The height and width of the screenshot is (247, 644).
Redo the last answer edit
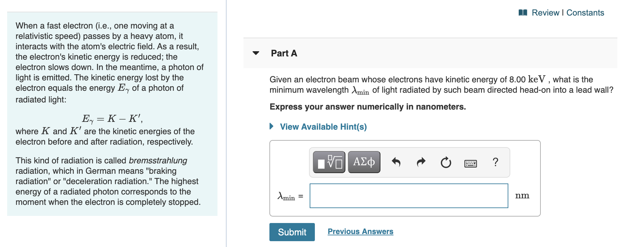click(420, 162)
